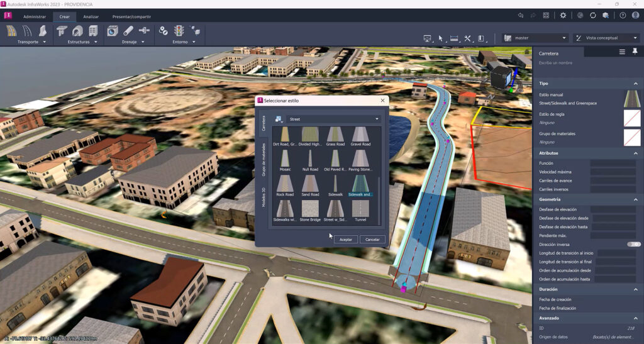Collapse the Geometría section
Image resolution: width=644 pixels, height=344 pixels.
click(x=635, y=199)
